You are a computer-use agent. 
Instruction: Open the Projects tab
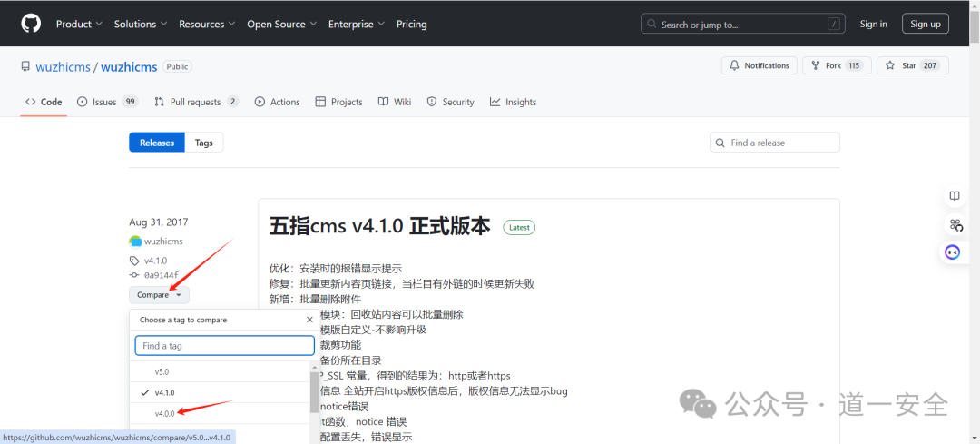point(338,102)
